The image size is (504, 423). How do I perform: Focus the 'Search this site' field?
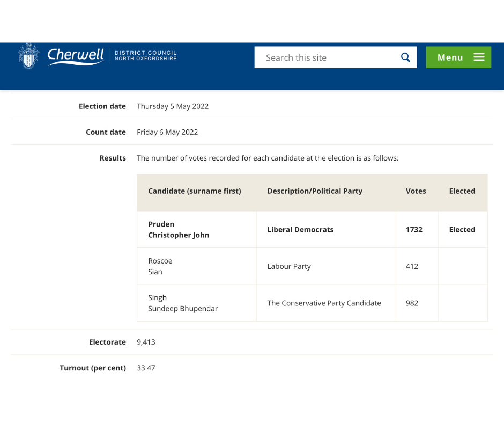click(327, 57)
